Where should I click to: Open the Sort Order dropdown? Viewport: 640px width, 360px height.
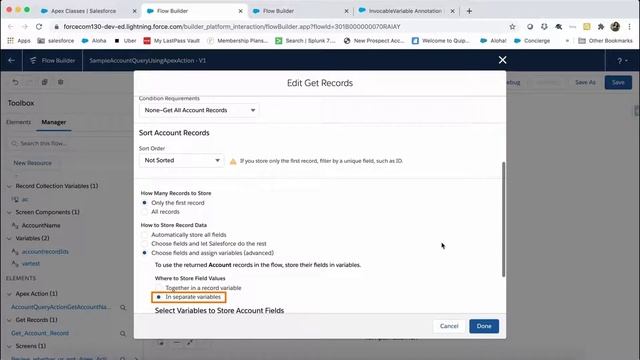pos(181,160)
